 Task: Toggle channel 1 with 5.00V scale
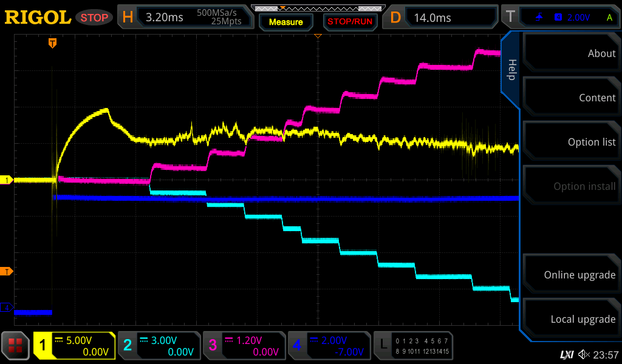point(74,346)
